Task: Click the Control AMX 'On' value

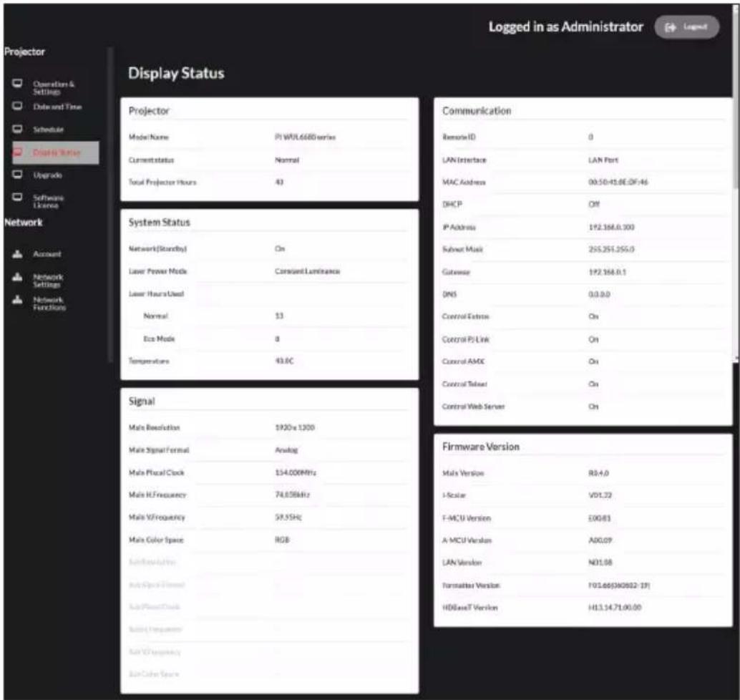Action: click(x=593, y=361)
